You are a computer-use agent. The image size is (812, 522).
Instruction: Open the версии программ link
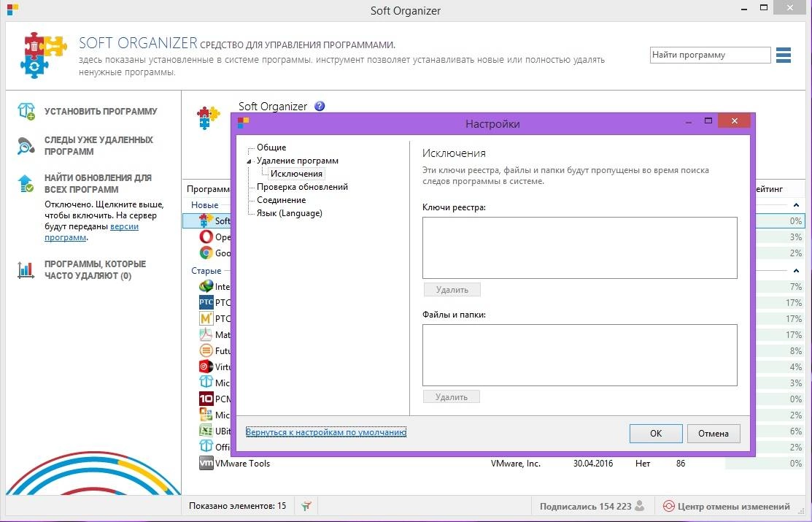pyautogui.click(x=92, y=231)
